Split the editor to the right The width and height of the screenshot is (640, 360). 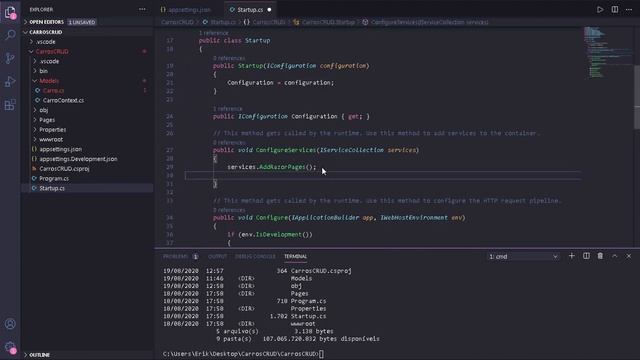click(x=615, y=9)
